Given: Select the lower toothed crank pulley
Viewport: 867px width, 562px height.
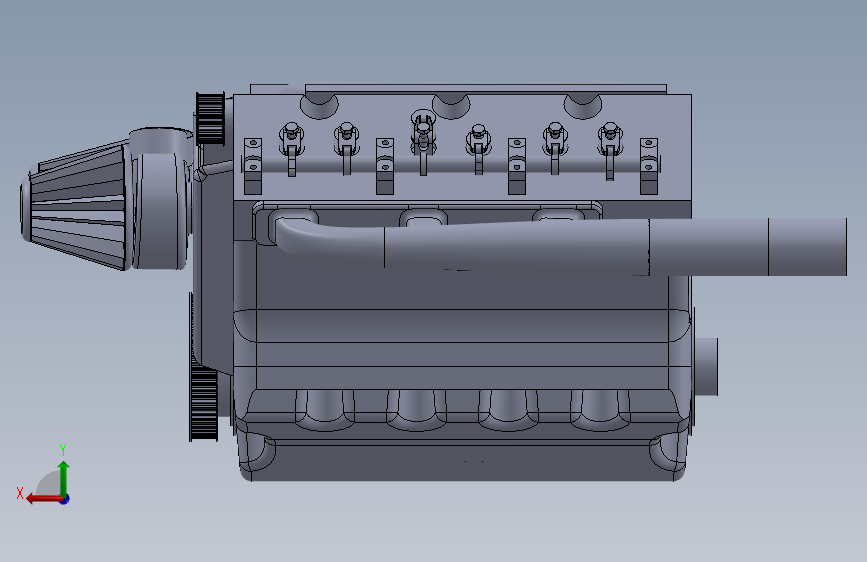Looking at the screenshot, I should (x=203, y=401).
